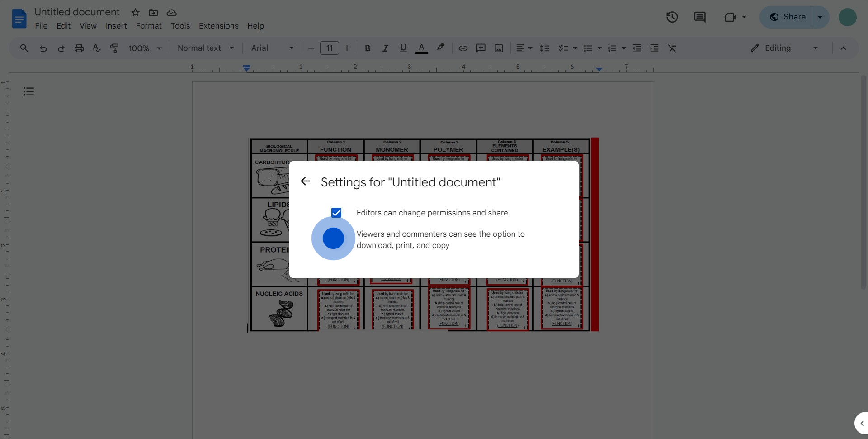Switch the Editing mode button
Image resolution: width=868 pixels, height=439 pixels.
point(784,48)
